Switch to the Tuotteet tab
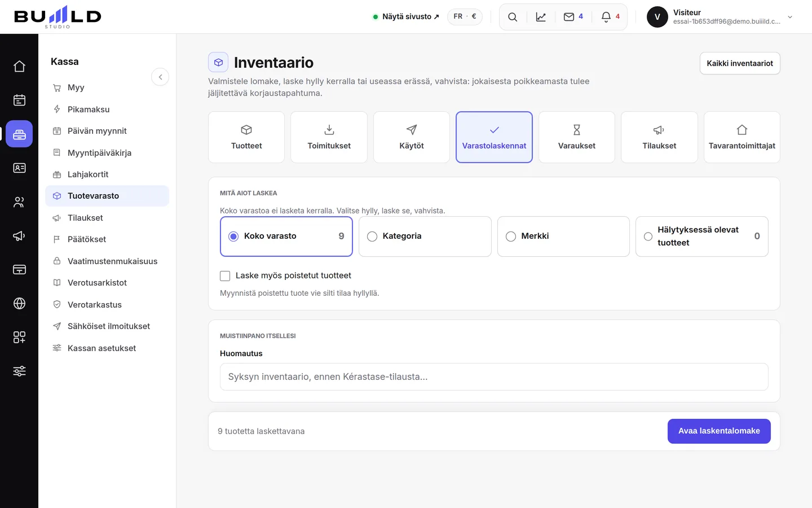The height and width of the screenshot is (508, 812). click(246, 137)
